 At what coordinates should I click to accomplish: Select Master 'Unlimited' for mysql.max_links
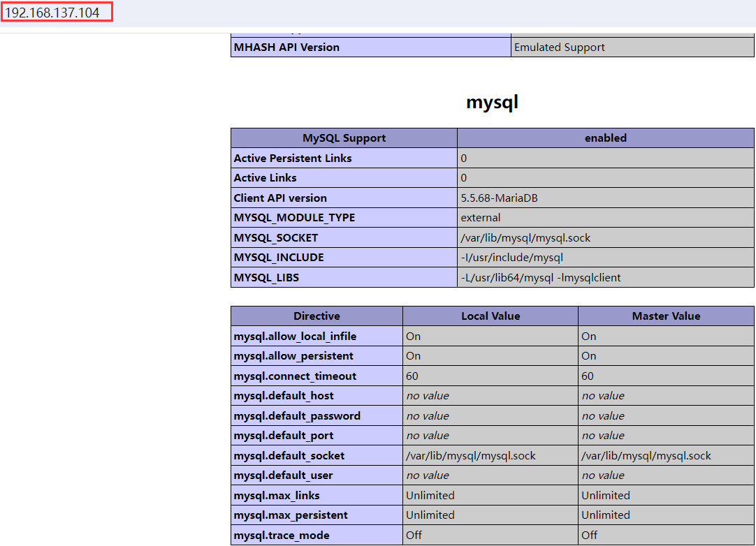click(x=667, y=496)
